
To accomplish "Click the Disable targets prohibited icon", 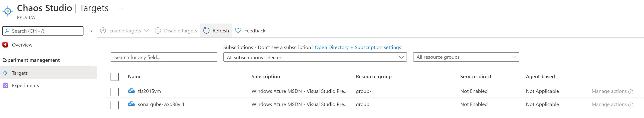I will tap(158, 31).
